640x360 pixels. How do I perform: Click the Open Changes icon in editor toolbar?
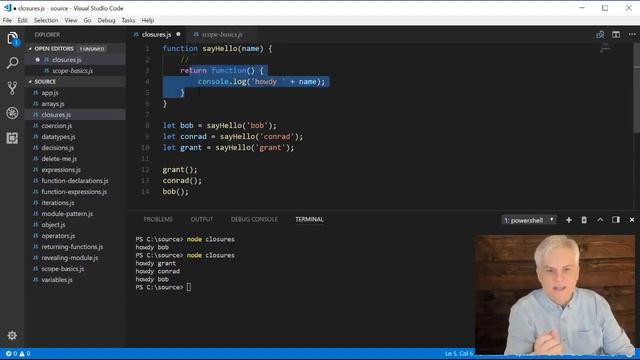(600, 35)
